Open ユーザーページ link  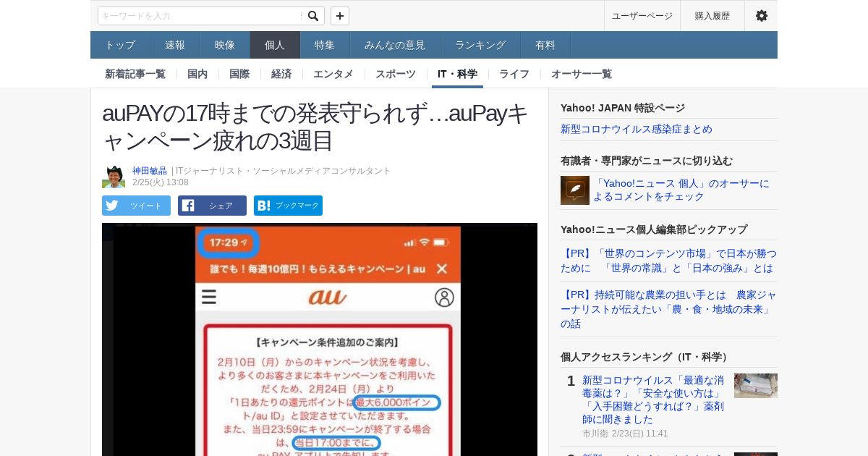642,16
